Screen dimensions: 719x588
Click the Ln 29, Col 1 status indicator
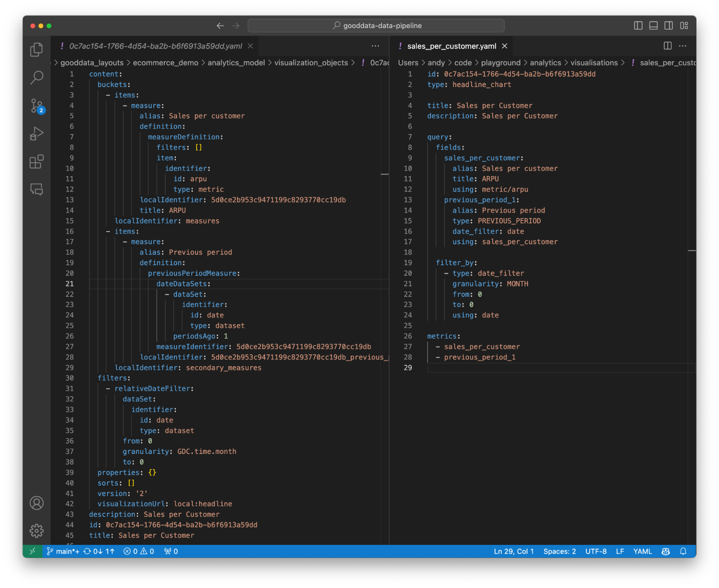[x=513, y=551]
